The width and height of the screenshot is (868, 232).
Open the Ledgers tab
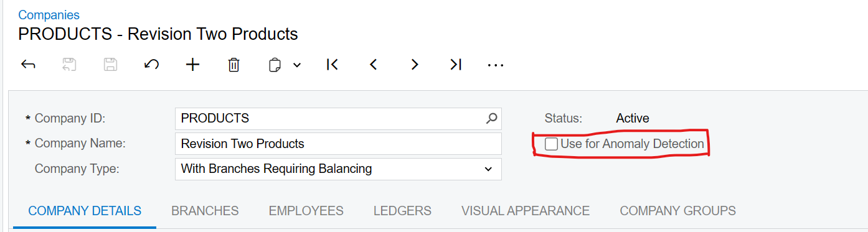click(402, 211)
